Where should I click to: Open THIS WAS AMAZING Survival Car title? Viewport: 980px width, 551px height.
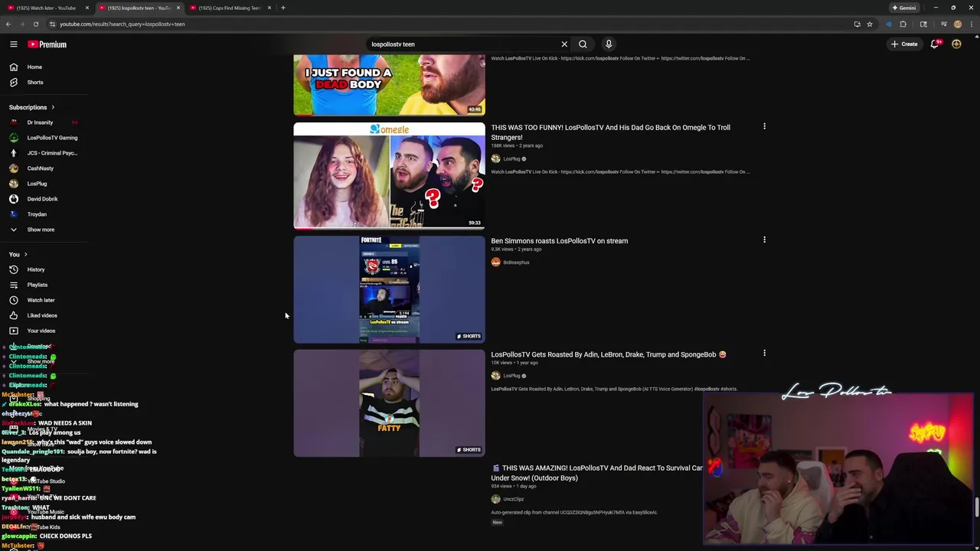pyautogui.click(x=597, y=473)
